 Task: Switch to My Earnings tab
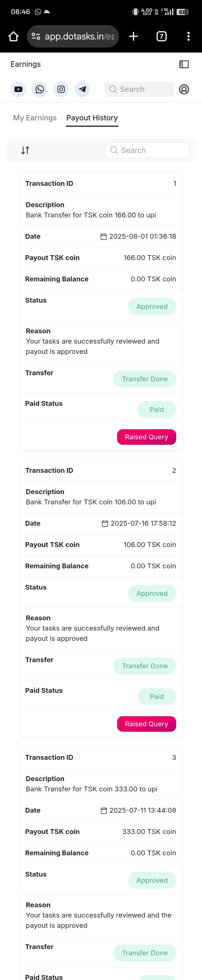[35, 118]
